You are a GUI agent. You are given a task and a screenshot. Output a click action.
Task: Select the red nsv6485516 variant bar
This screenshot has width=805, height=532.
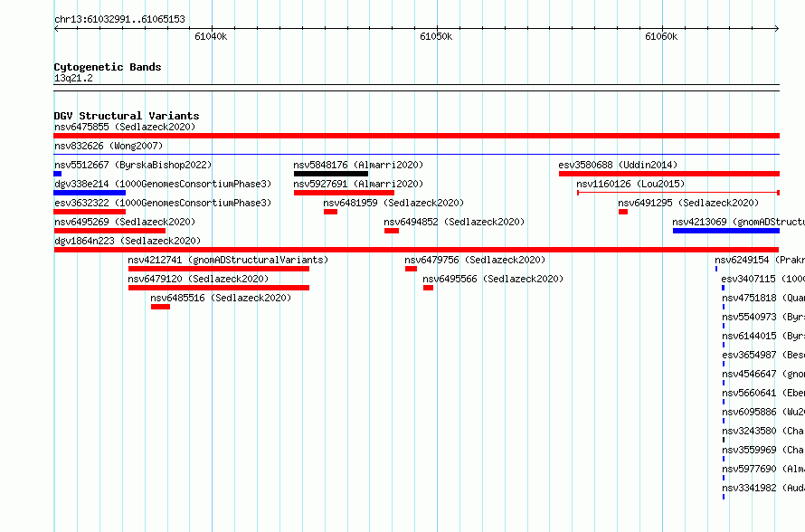160,307
